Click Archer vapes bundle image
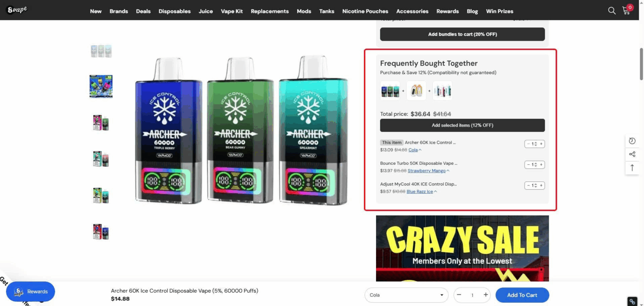This screenshot has width=644, height=306. pyautogui.click(x=390, y=91)
